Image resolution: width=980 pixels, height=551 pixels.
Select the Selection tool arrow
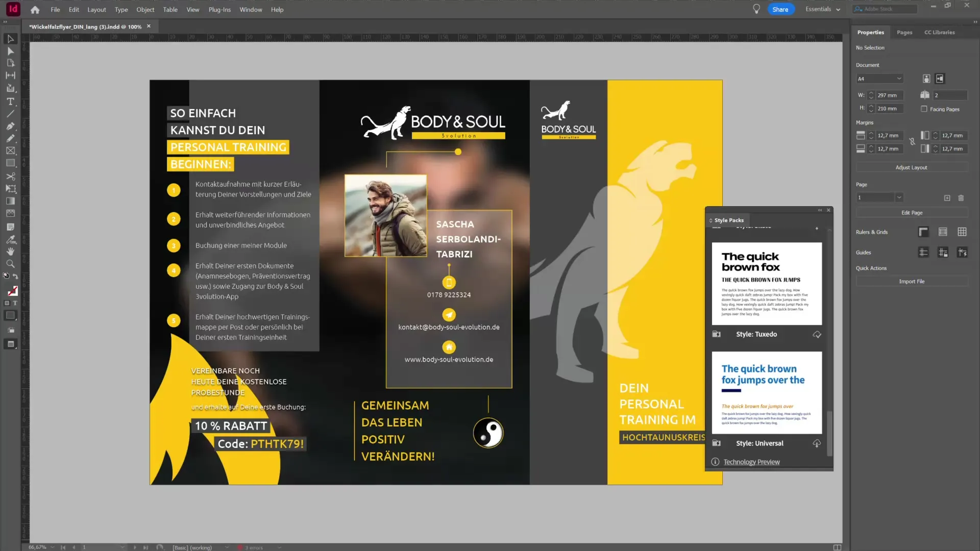(x=10, y=39)
